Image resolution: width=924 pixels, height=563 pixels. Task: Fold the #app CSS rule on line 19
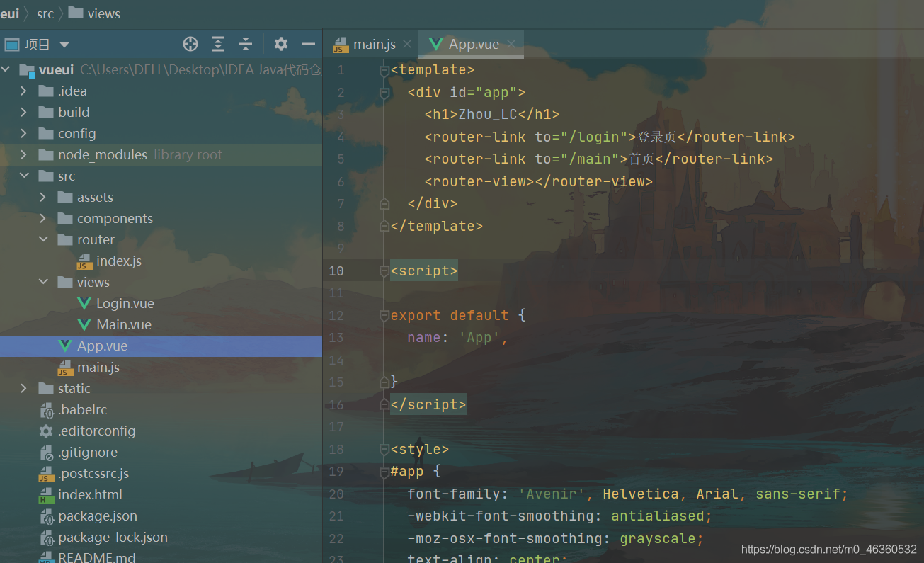pos(384,471)
